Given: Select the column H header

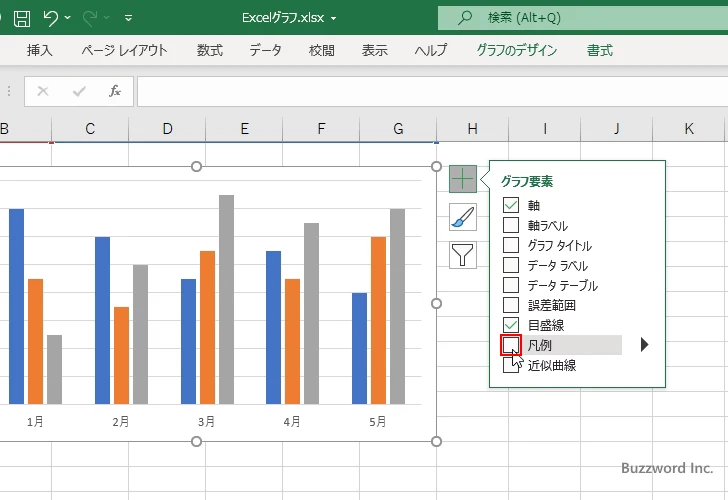Looking at the screenshot, I should tap(472, 129).
